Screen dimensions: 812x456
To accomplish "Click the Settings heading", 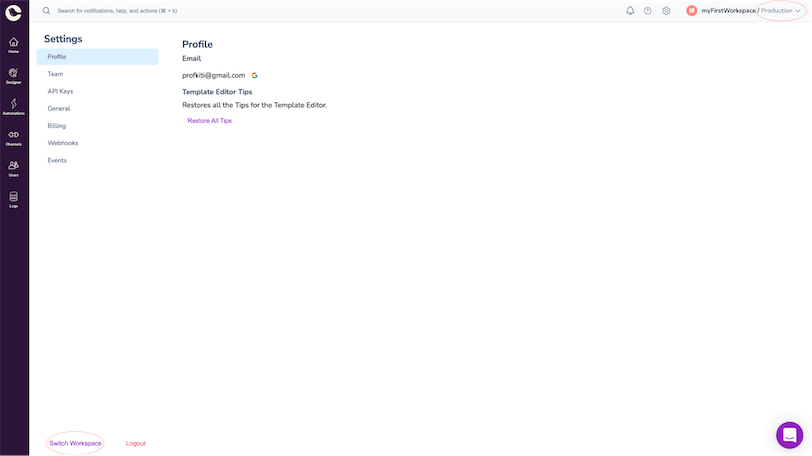I will tap(63, 39).
